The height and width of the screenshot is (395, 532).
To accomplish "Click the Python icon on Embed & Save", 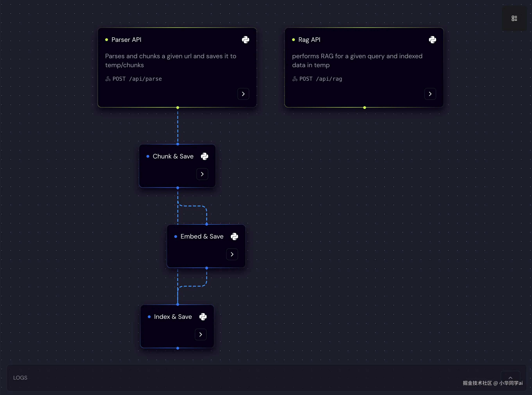I will coord(234,237).
